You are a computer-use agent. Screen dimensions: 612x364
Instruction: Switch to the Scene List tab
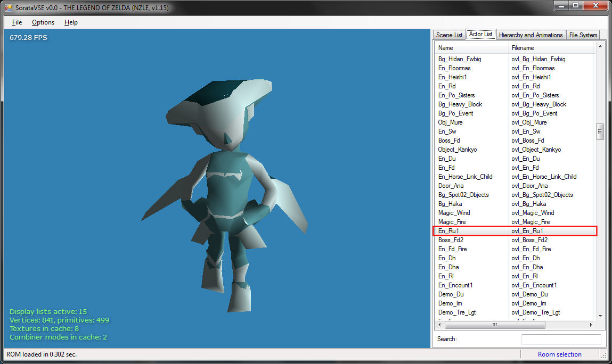click(x=449, y=35)
